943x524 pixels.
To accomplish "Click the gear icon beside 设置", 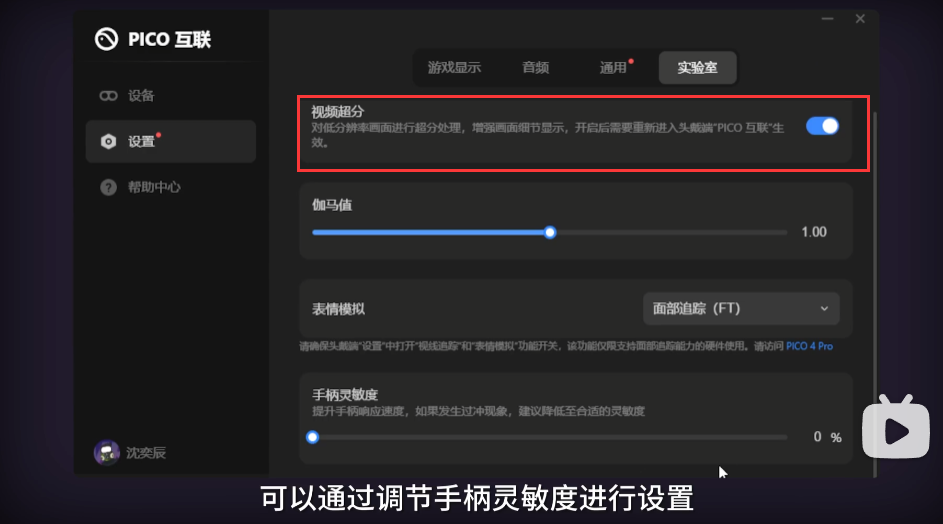I will coord(108,141).
